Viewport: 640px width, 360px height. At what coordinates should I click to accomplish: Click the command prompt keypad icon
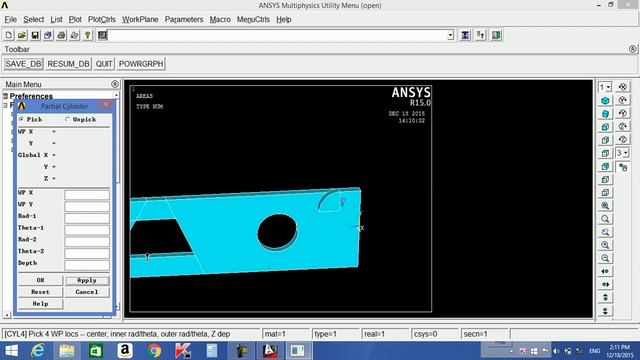[x=102, y=35]
